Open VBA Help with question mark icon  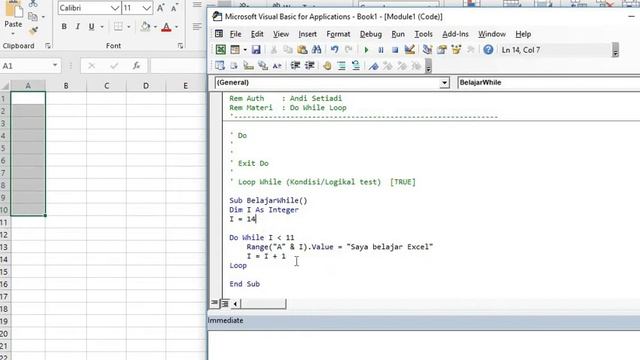pyautogui.click(x=488, y=50)
